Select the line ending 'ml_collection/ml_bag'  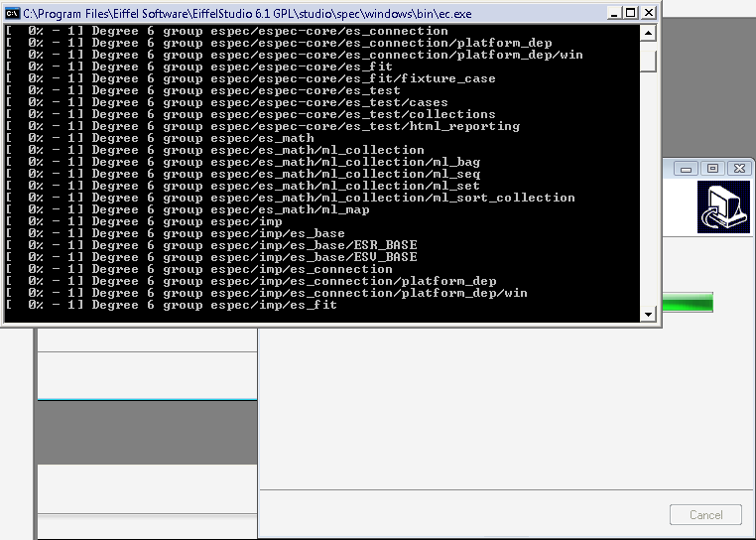[x=243, y=162]
